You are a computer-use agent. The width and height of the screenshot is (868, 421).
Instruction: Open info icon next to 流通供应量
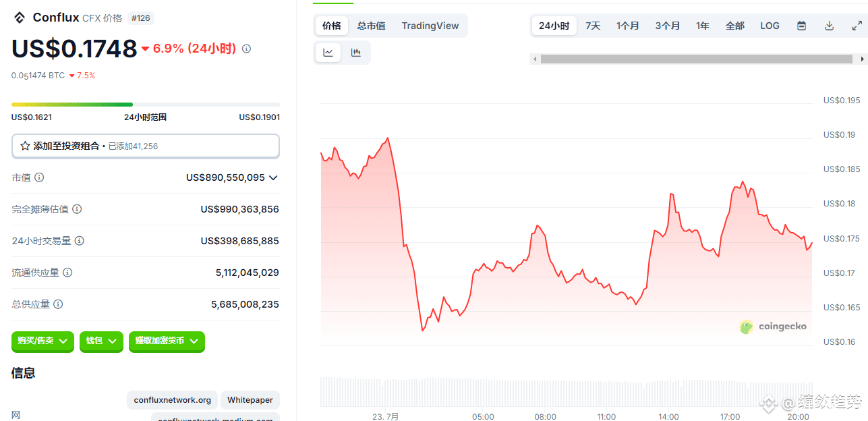click(x=67, y=273)
